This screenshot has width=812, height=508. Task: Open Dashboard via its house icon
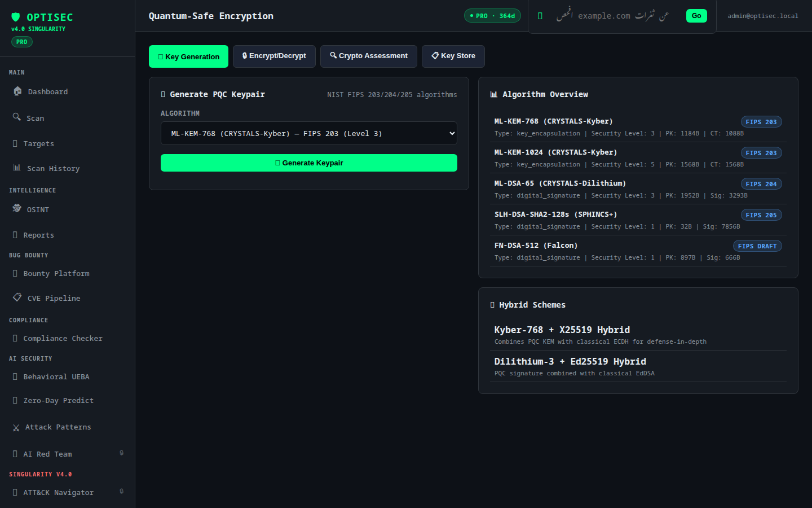tap(17, 91)
